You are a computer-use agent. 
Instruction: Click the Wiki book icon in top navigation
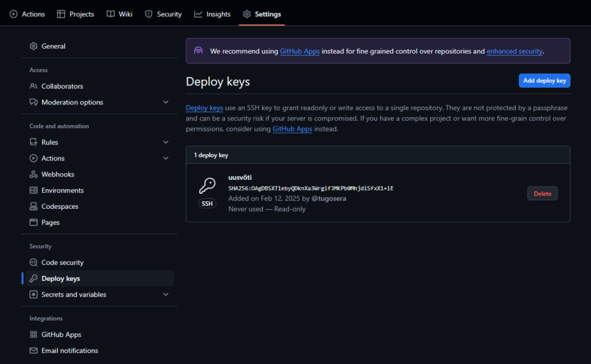point(110,14)
